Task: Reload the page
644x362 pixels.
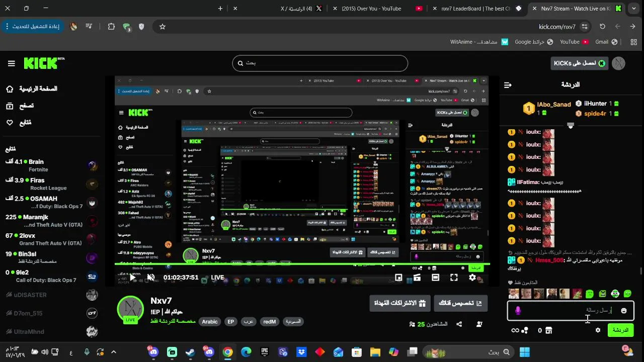Action: point(602,27)
